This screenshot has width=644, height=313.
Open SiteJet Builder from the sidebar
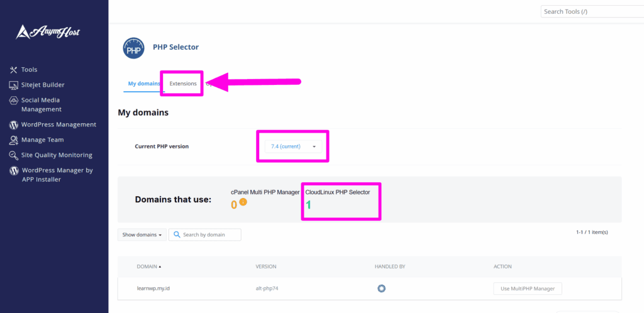(43, 85)
